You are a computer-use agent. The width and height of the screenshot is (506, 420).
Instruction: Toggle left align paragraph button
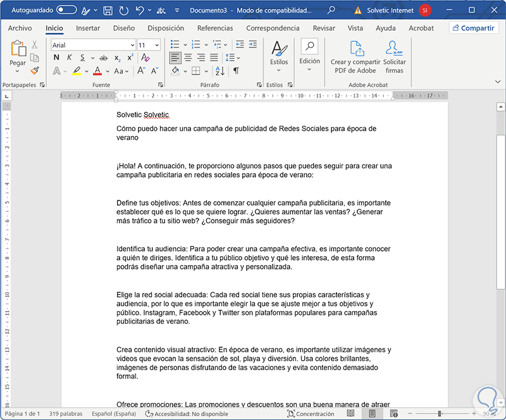(175, 58)
